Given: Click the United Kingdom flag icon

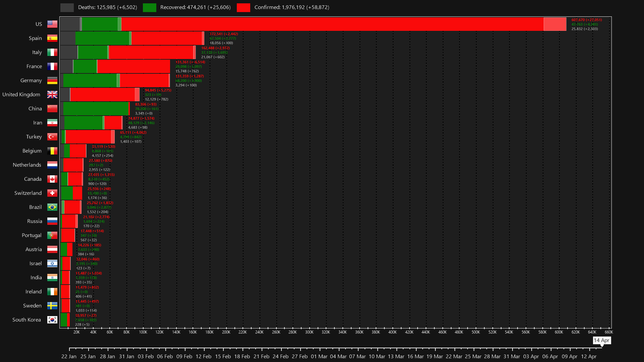Looking at the screenshot, I should coord(52,95).
